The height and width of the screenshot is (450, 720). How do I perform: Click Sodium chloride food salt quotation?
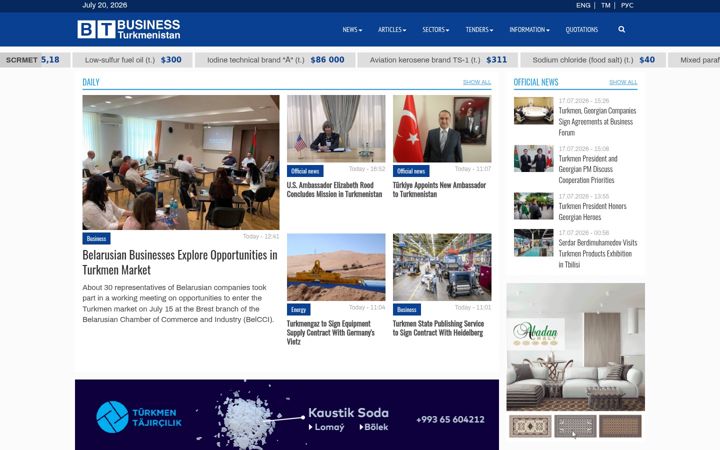[x=593, y=60]
